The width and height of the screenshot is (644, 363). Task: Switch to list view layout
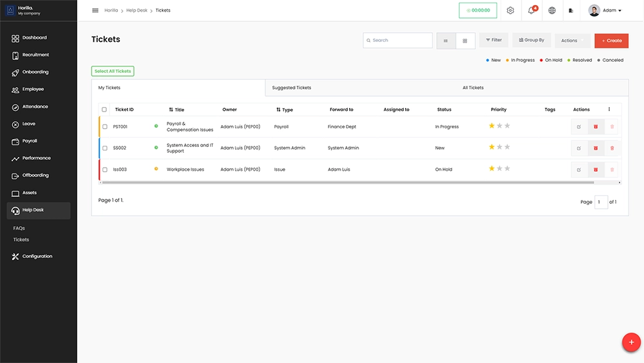pyautogui.click(x=446, y=41)
